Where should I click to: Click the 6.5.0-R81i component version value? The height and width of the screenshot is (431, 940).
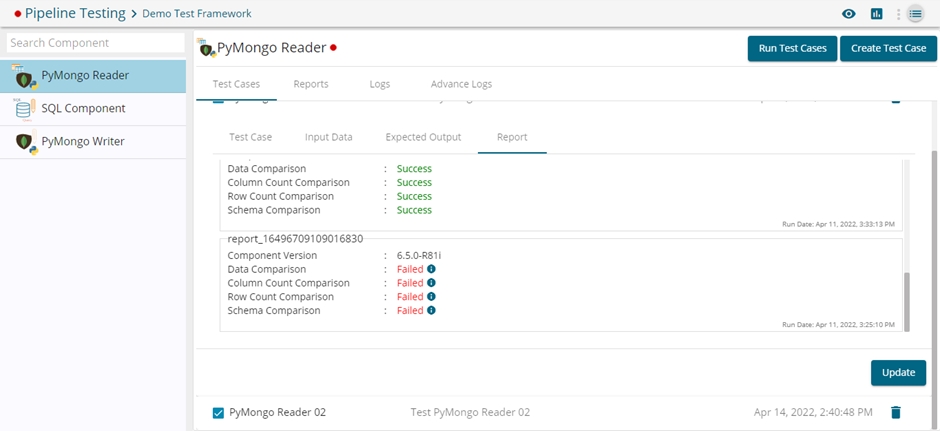(419, 255)
